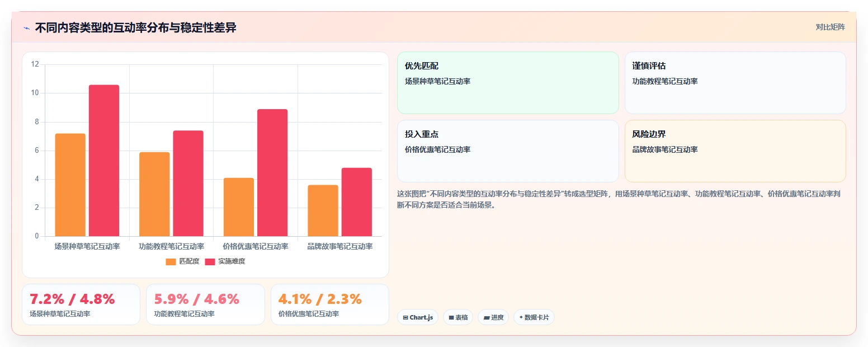Click the description paragraph starting with 这张图把

[618, 199]
